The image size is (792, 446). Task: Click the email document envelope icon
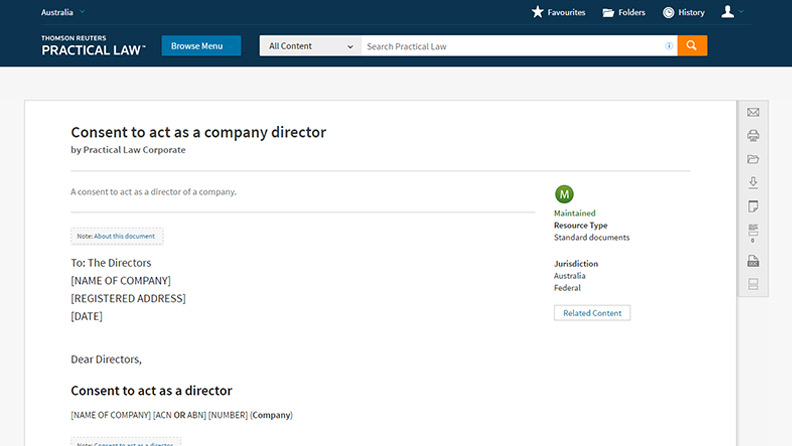[753, 112]
